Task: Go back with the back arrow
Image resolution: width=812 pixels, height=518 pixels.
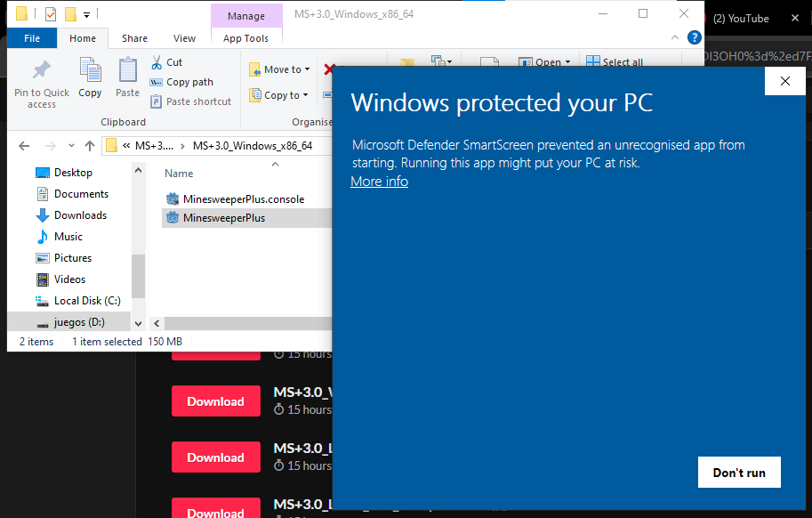Action: 24,146
